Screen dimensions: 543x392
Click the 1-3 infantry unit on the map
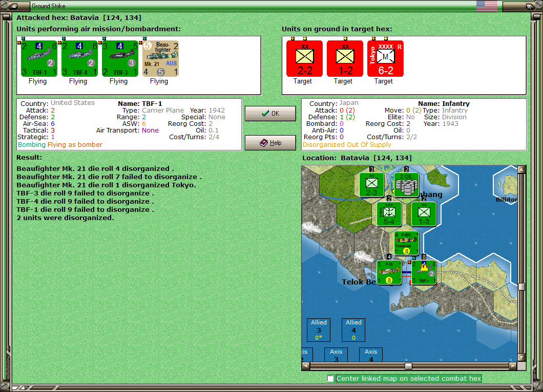(424, 214)
